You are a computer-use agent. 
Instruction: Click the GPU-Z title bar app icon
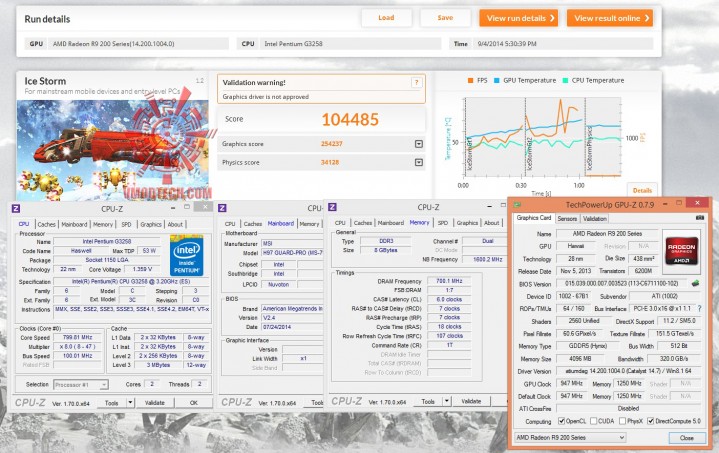coord(518,204)
